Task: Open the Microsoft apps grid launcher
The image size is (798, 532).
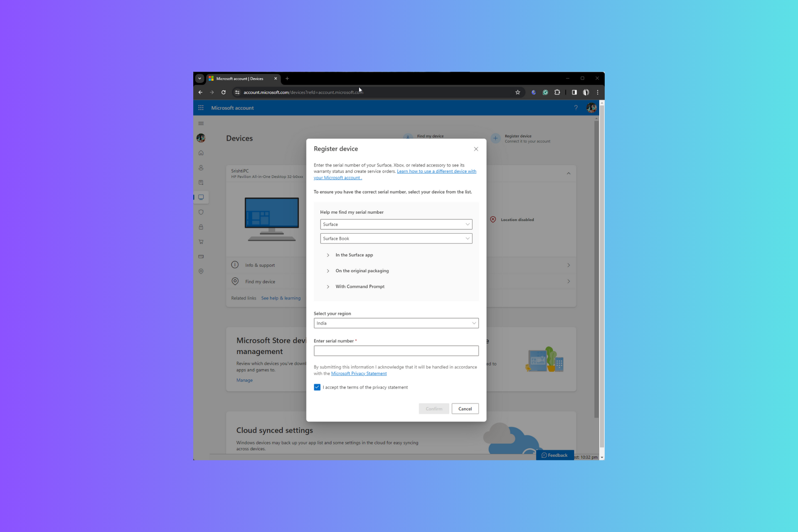Action: (x=201, y=108)
